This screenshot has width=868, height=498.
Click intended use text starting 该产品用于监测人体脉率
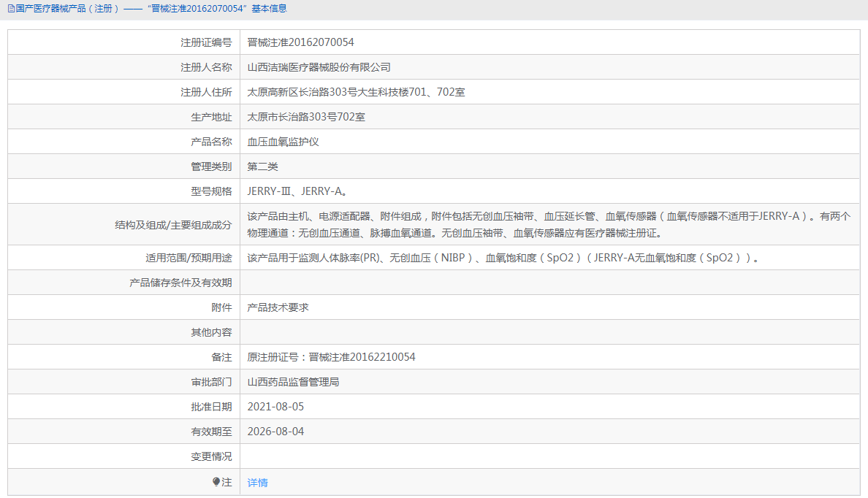(x=503, y=258)
